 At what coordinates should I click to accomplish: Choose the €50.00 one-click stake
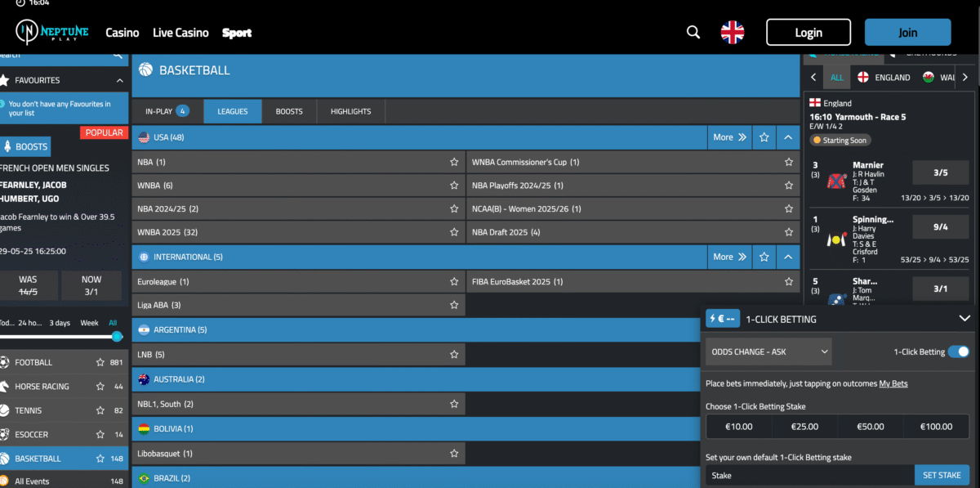pyautogui.click(x=871, y=426)
